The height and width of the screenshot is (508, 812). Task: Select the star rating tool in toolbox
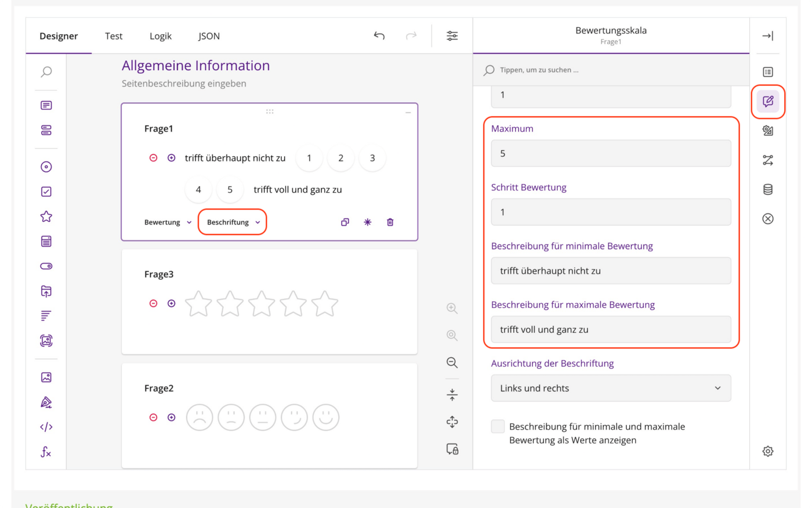click(46, 217)
